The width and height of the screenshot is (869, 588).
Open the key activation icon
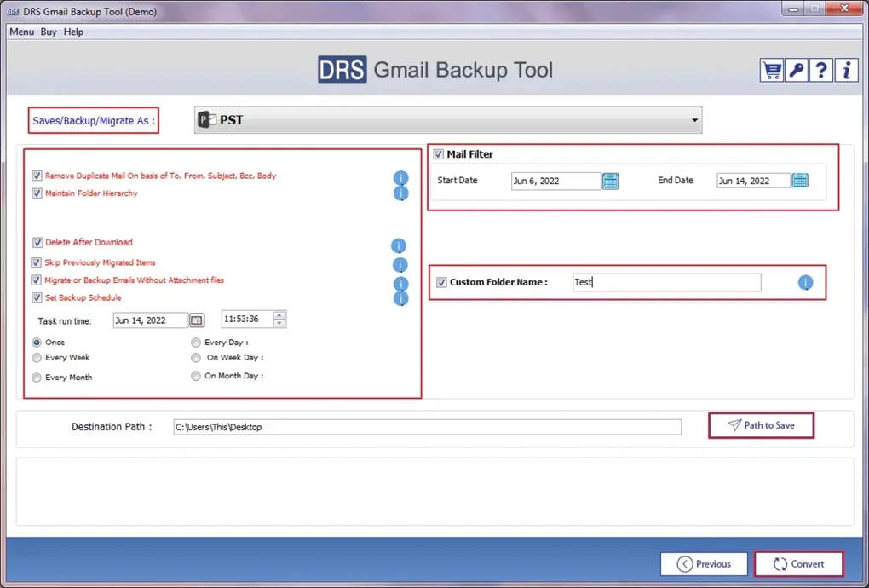coord(797,71)
